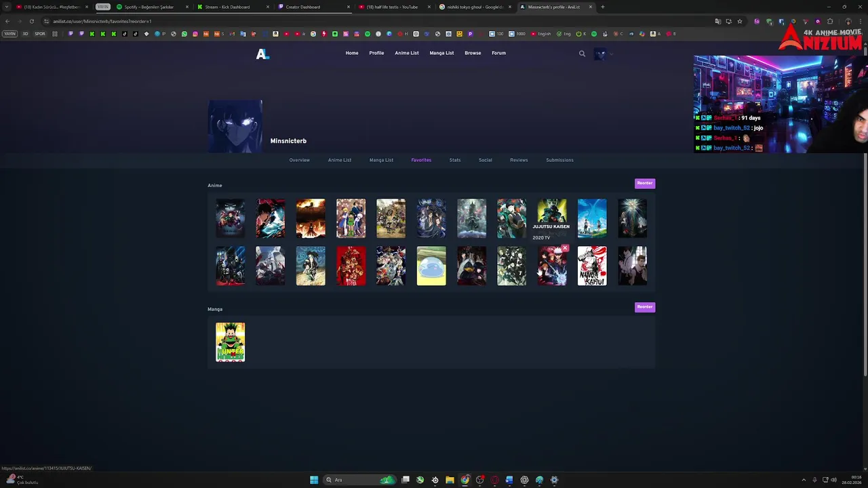Click the volume speaker icon in system tray
Image resolution: width=868 pixels, height=488 pixels.
click(x=833, y=480)
